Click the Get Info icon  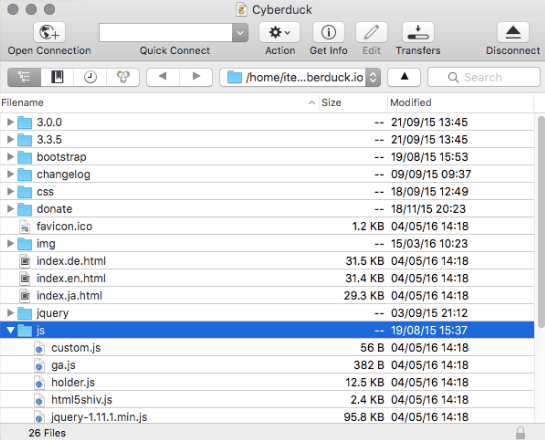(328, 32)
